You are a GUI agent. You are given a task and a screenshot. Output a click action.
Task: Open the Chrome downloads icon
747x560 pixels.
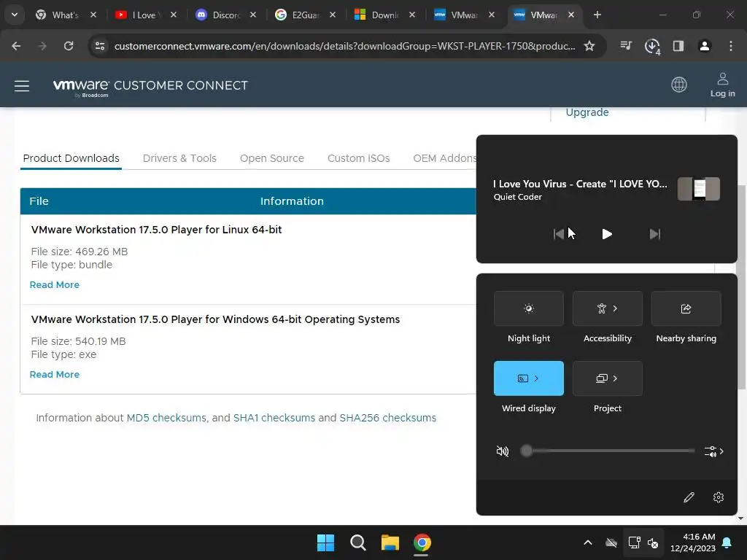(652, 46)
